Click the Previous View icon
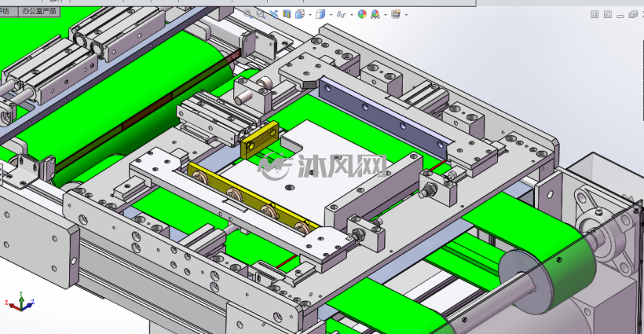Screen dimensions: 644x334 [x=273, y=14]
